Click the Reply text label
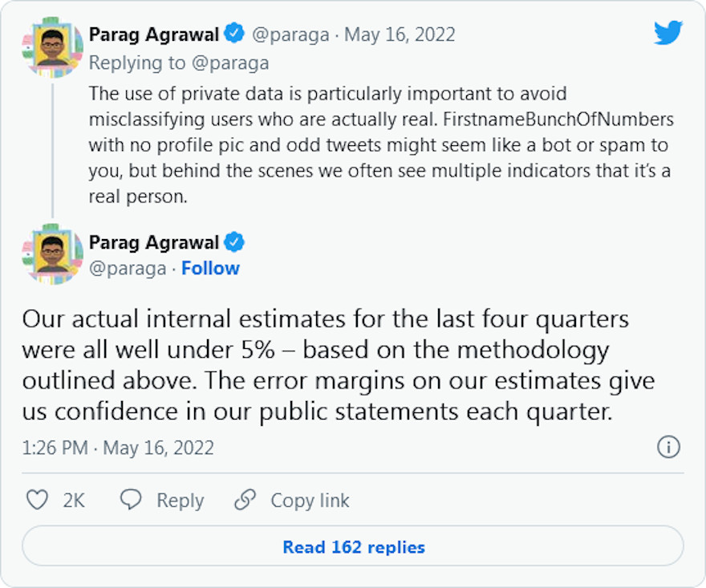Screen dimensions: 706x588 pyautogui.click(x=180, y=501)
